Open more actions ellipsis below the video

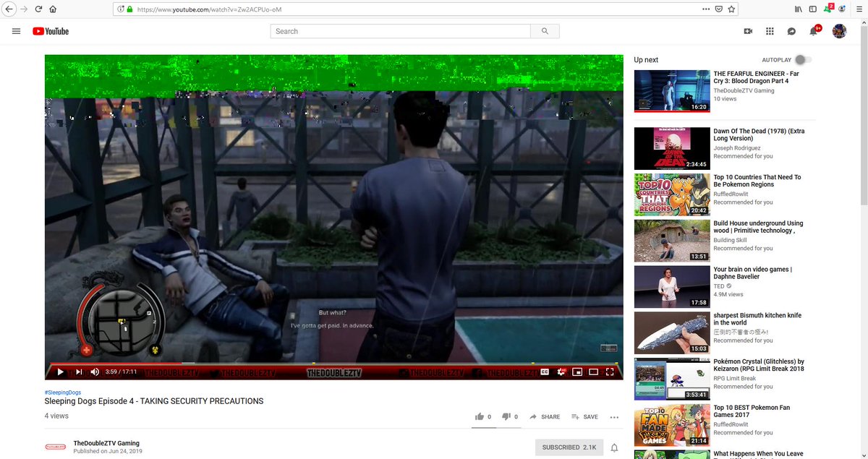tap(614, 417)
